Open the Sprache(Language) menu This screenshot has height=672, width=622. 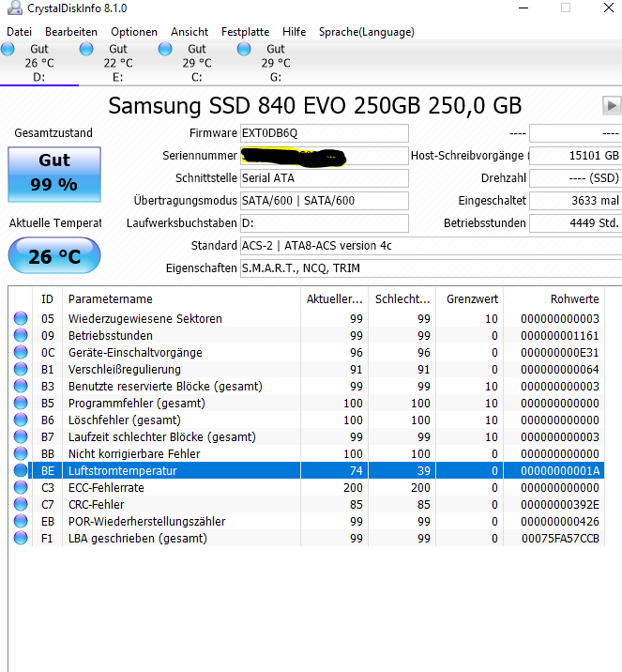pos(366,32)
